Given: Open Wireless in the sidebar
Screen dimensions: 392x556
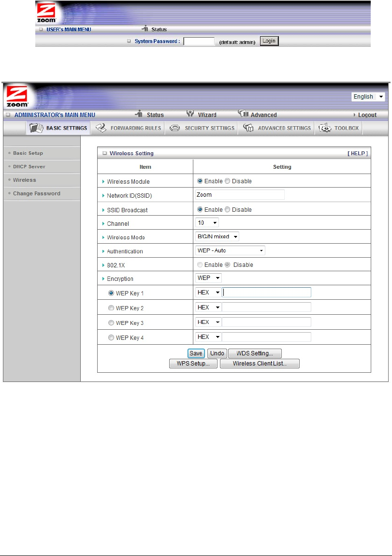Looking at the screenshot, I should click(25, 180).
